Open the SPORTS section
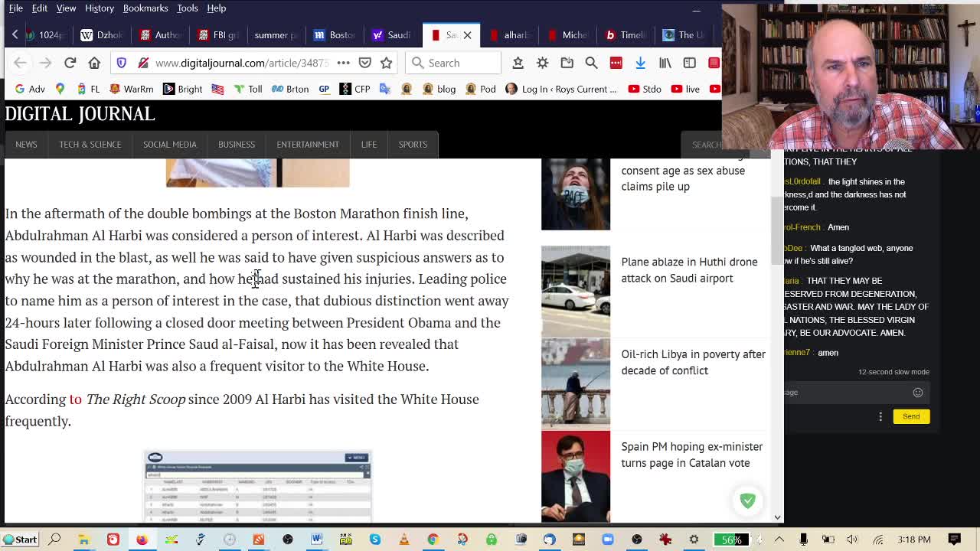Viewport: 980px width, 551px height. (x=413, y=145)
